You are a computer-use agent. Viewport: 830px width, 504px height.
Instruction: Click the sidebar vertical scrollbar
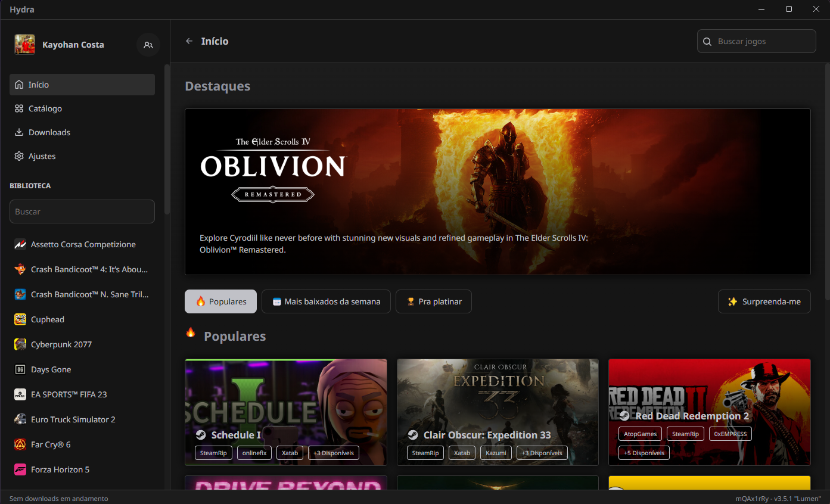(x=167, y=139)
